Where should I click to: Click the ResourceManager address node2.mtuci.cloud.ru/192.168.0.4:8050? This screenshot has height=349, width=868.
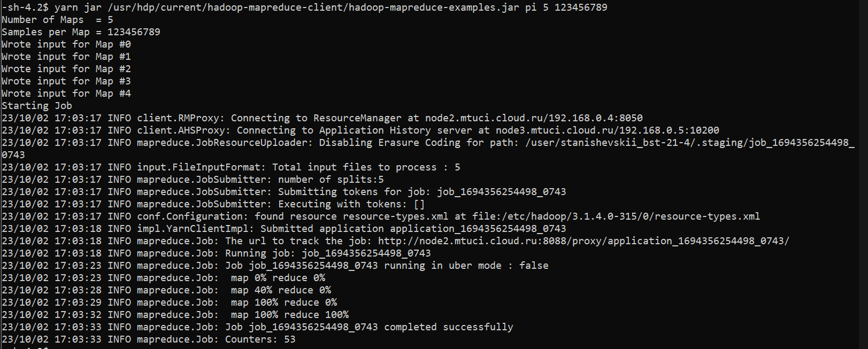coord(534,118)
